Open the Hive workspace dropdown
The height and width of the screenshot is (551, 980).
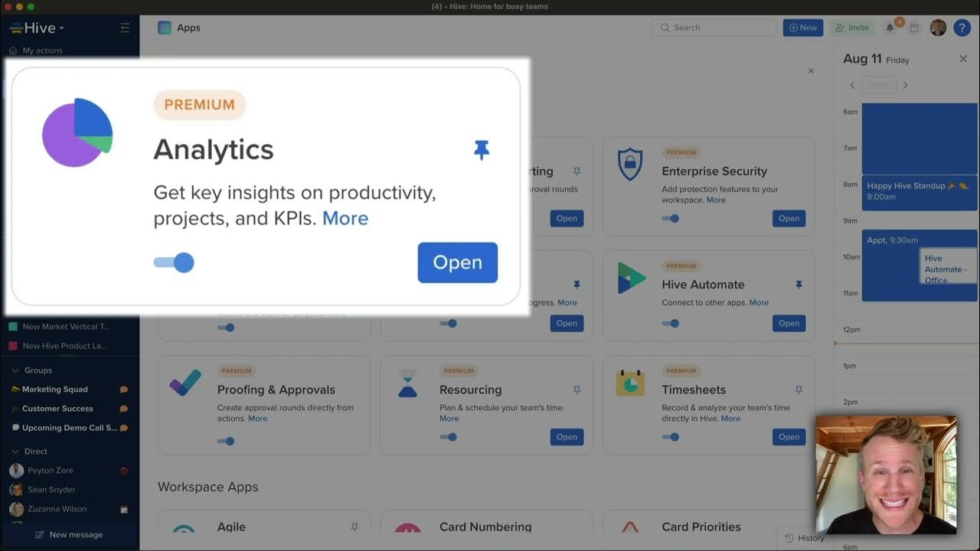[37, 28]
